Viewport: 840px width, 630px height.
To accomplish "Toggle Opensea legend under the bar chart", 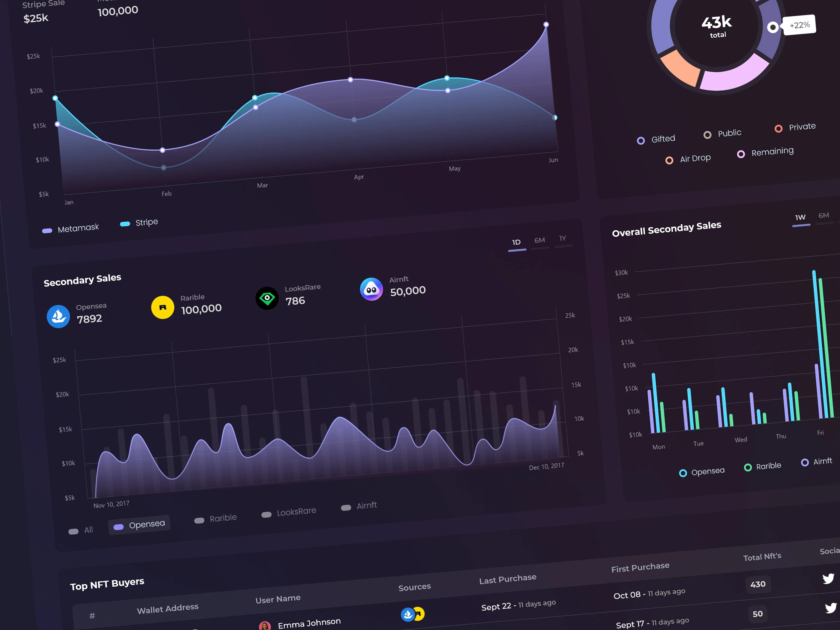I will coord(702,472).
